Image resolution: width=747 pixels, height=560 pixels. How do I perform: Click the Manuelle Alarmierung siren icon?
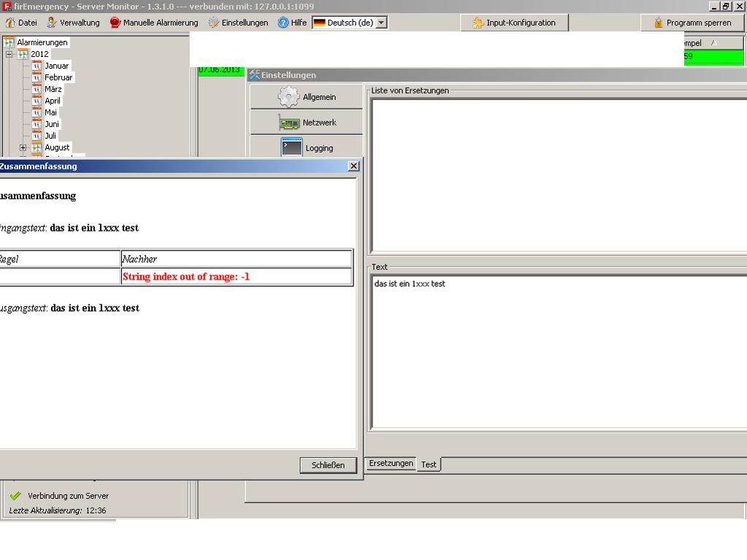(115, 23)
